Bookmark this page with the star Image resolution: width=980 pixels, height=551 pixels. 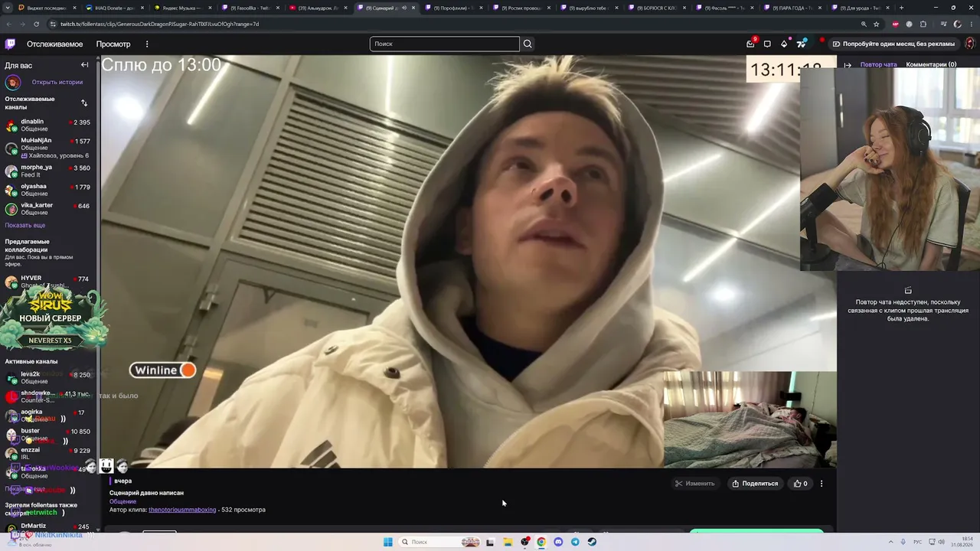click(877, 24)
